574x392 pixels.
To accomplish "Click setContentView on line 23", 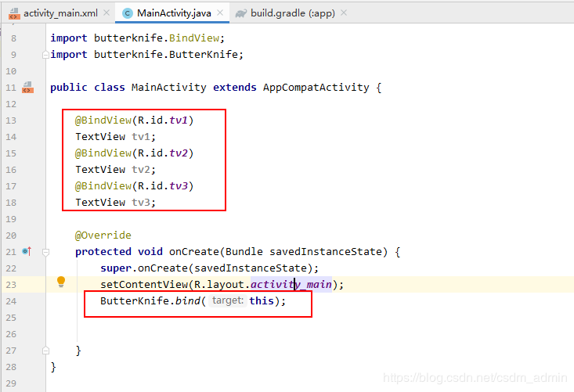I will (x=144, y=285).
